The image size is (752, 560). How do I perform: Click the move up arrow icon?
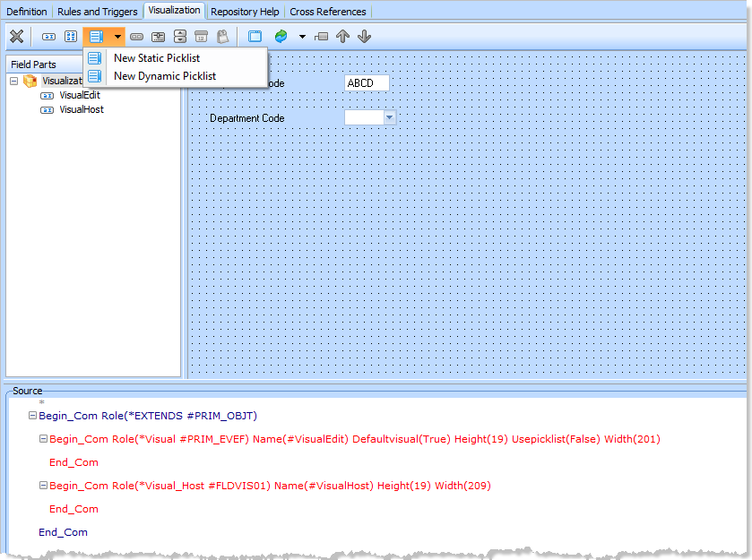342,37
